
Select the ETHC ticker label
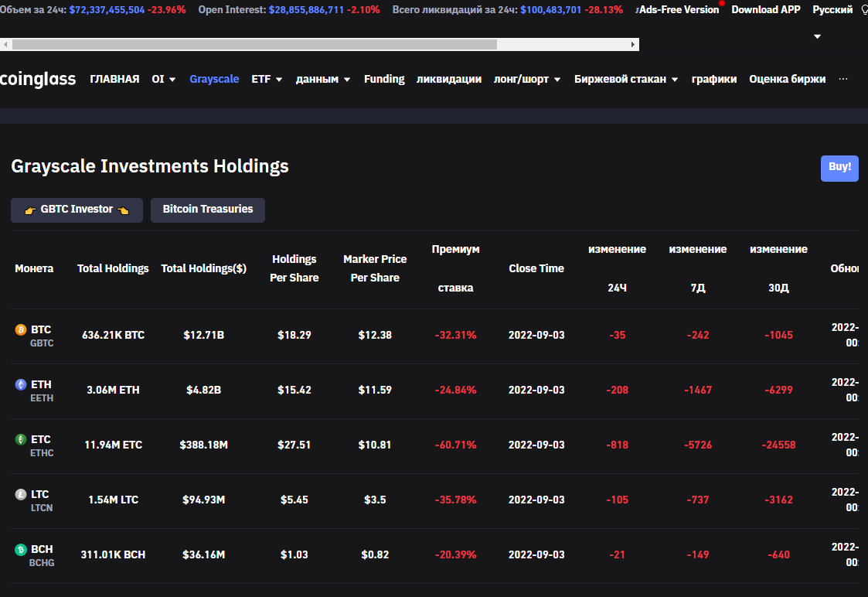coord(42,453)
